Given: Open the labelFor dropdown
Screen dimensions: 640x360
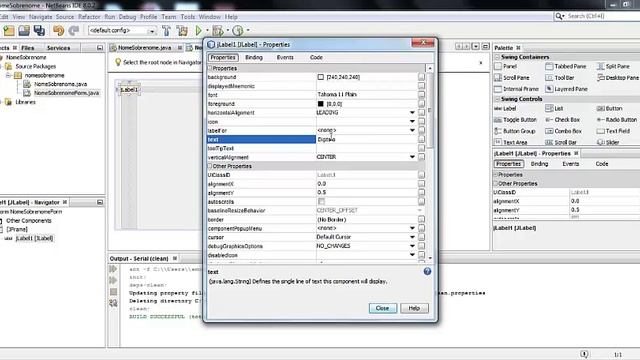Looking at the screenshot, I should pos(412,131).
